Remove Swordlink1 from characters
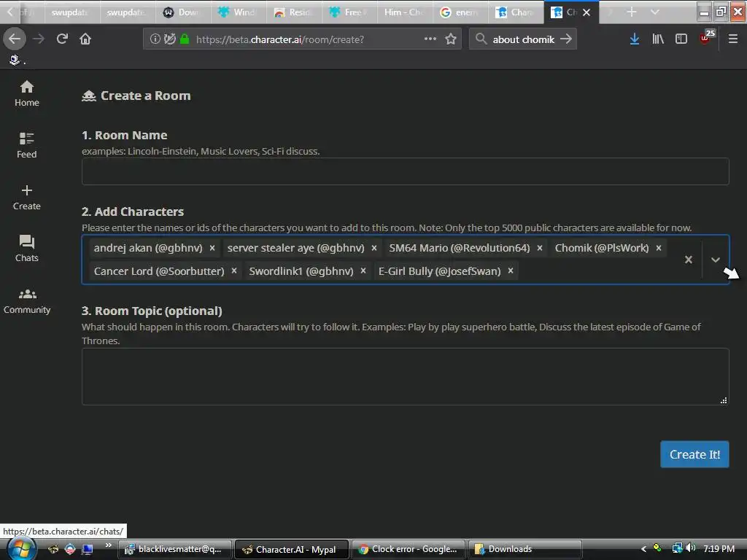This screenshot has height=560, width=747. (363, 271)
